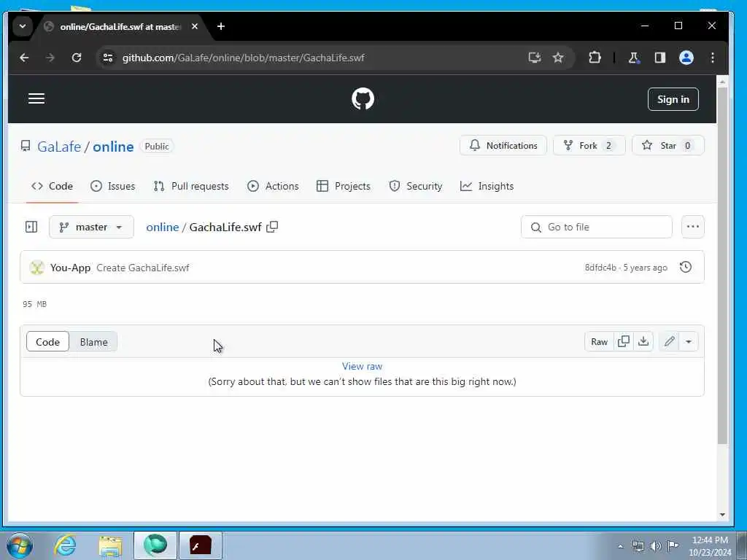The height and width of the screenshot is (560, 747).
Task: Click the View raw link
Action: point(362,366)
